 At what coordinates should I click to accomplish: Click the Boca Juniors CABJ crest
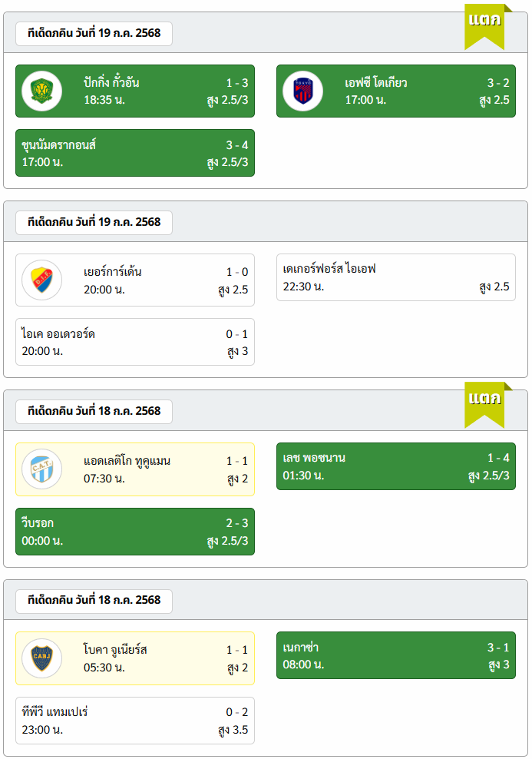point(41,658)
